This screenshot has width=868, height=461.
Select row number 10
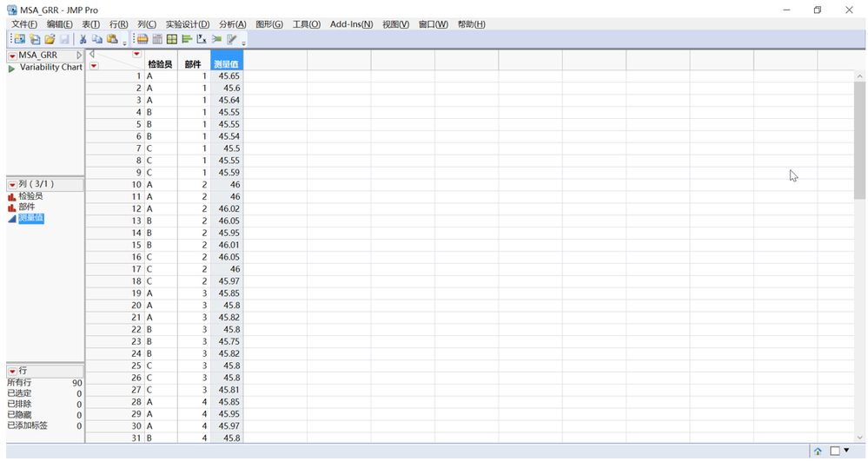coord(116,185)
